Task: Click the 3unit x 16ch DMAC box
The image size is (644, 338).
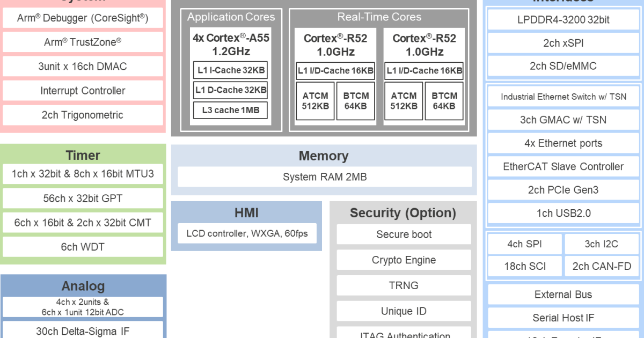Action: [x=83, y=67]
